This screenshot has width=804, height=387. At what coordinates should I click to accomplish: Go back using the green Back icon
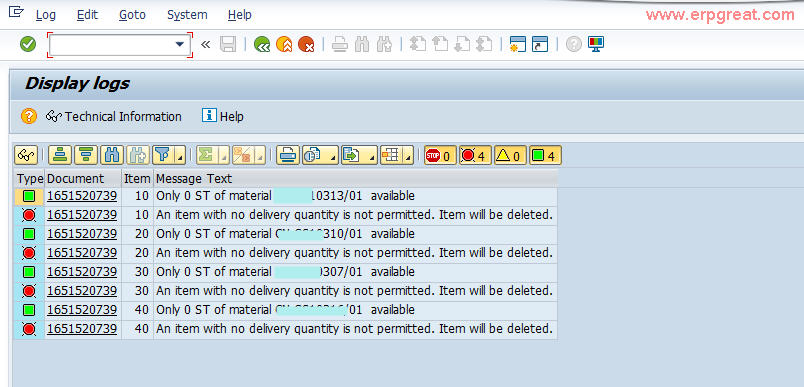pos(262,45)
